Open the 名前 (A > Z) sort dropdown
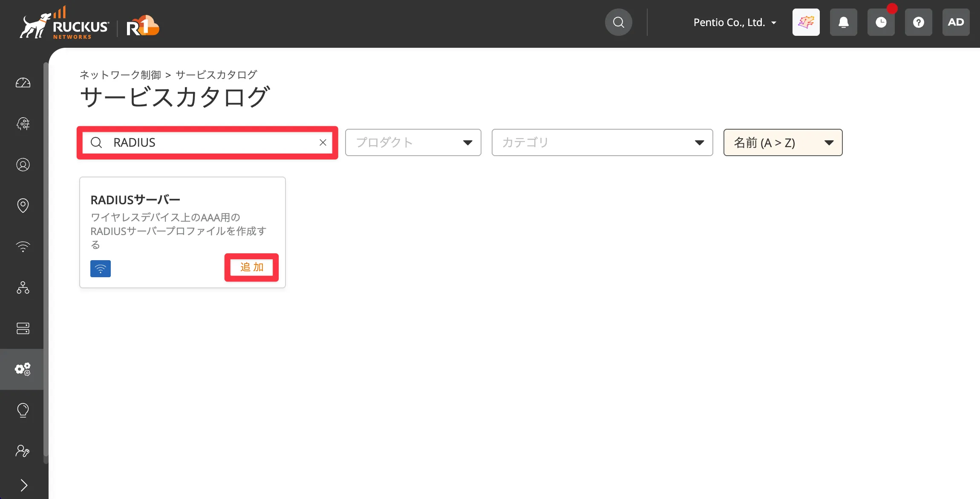This screenshot has width=980, height=499. [x=783, y=142]
